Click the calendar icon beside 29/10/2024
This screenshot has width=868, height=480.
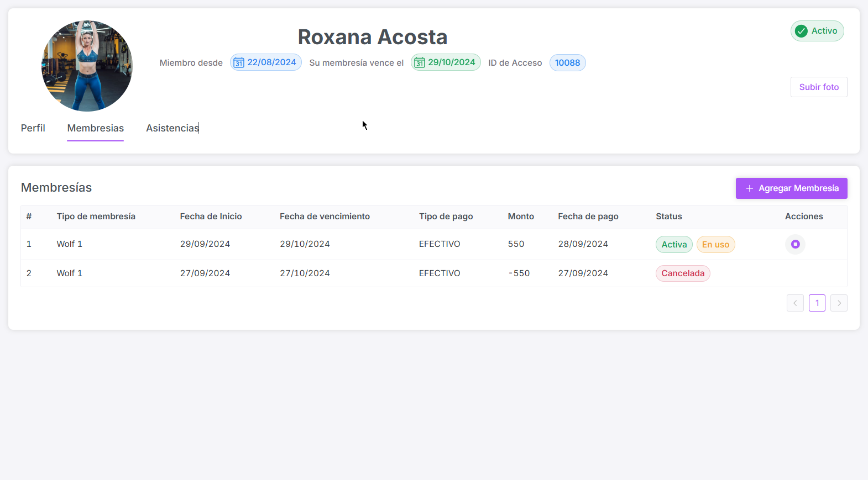click(420, 63)
